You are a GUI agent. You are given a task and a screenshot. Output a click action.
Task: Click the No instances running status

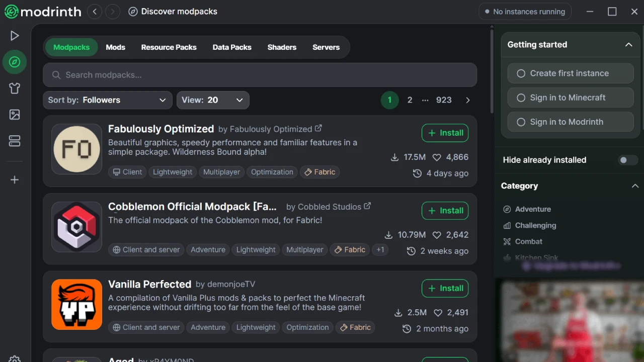[525, 12]
